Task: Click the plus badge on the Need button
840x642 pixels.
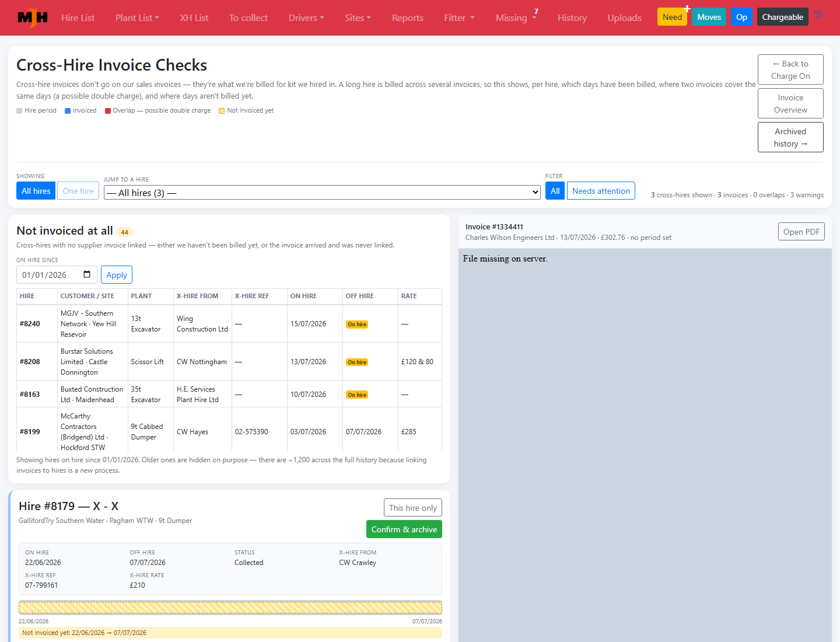Action: pos(687,9)
